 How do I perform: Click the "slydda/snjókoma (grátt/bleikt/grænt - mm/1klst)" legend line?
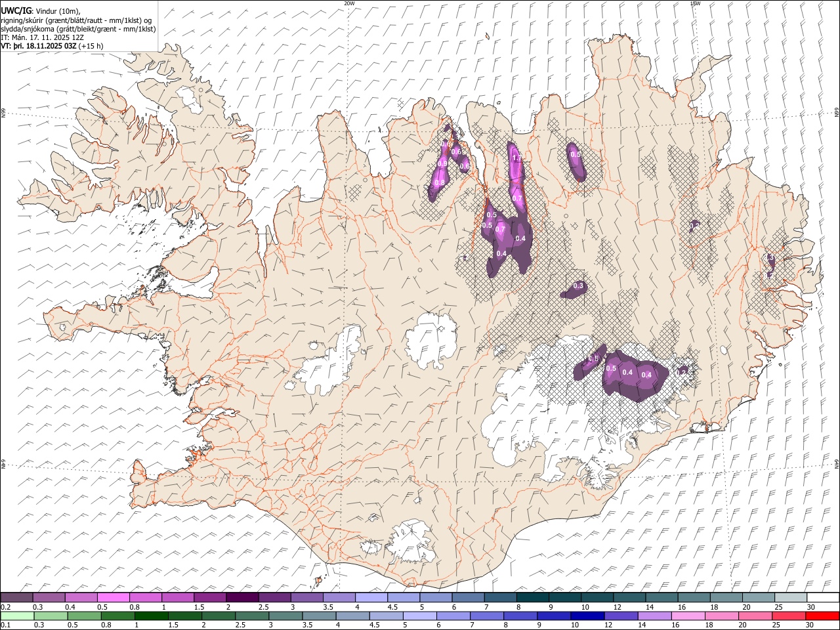(x=78, y=29)
